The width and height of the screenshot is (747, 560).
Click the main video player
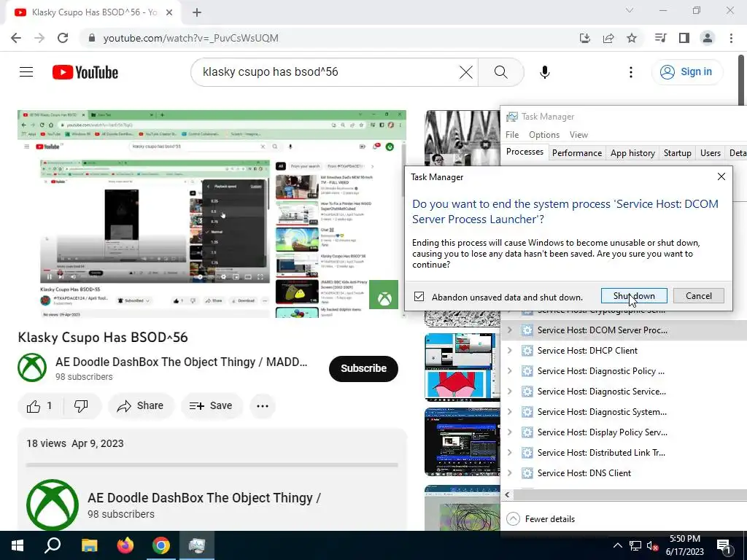point(212,214)
